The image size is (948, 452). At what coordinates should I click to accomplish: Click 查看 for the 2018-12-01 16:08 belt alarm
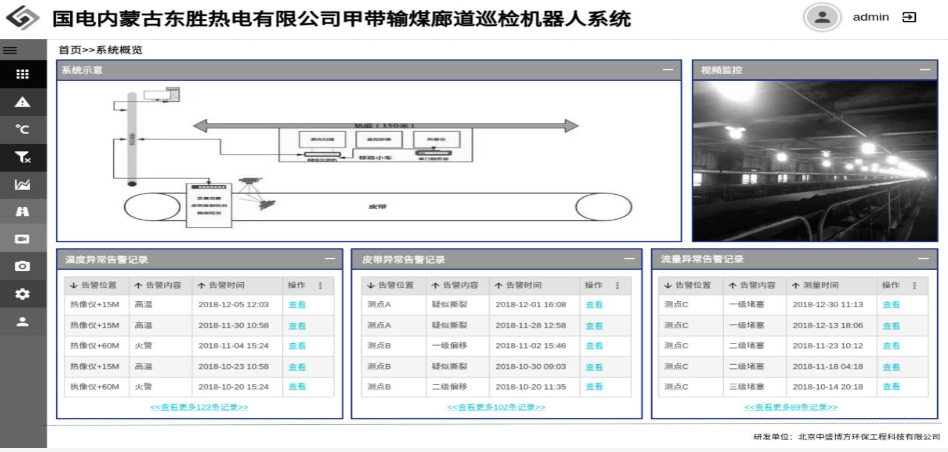click(594, 304)
